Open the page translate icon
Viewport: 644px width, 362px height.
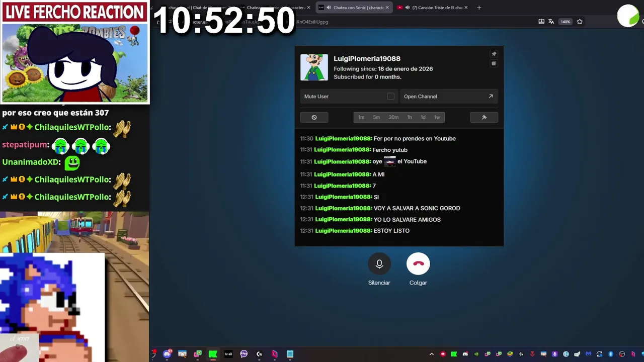coord(551,22)
